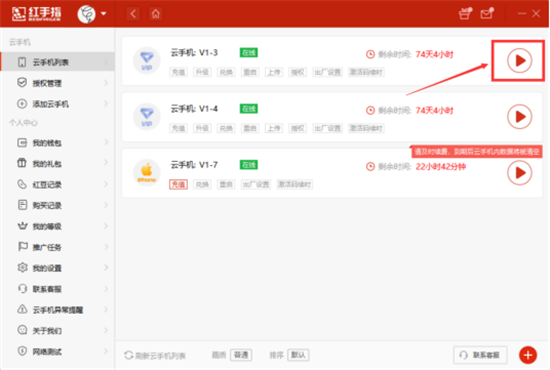
Task: Click 授权 for cloud phone V1-3
Action: point(297,72)
